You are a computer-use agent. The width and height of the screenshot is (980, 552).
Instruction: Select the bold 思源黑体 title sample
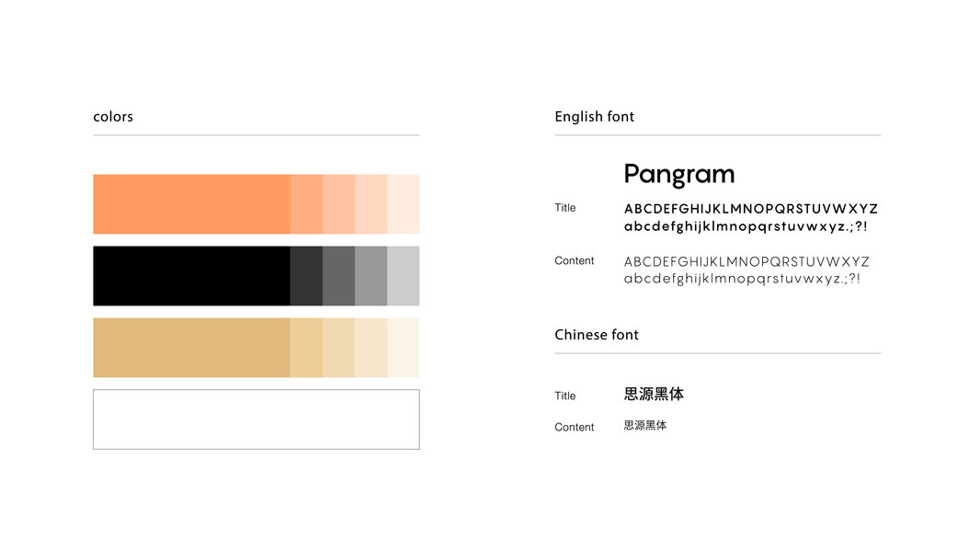(x=654, y=394)
